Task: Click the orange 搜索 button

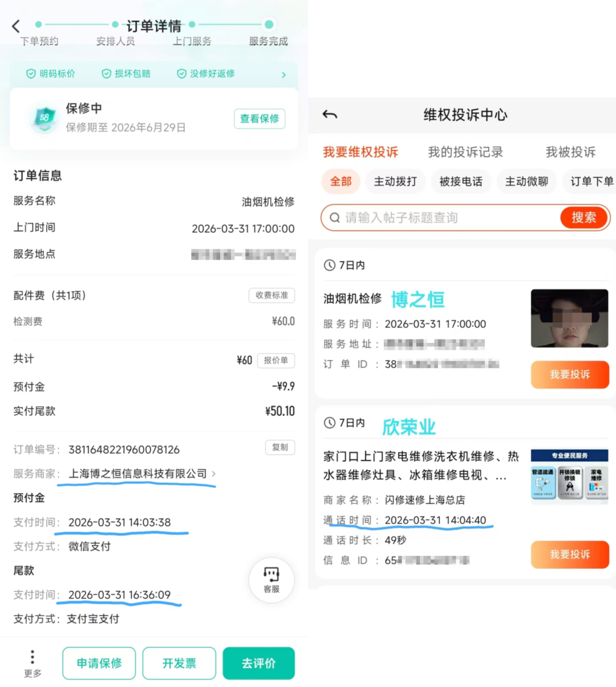Action: [x=583, y=217]
